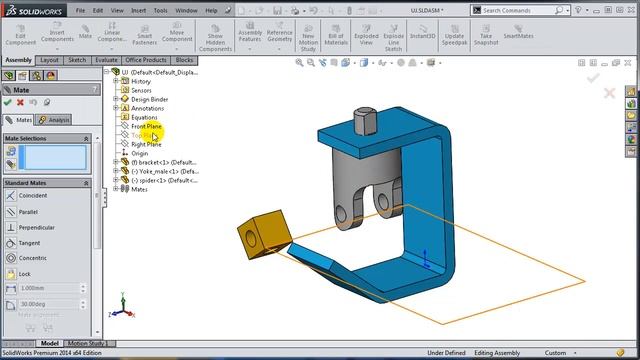Open Smart Fasteners tool
The height and width of the screenshot is (360, 640).
pos(144,35)
